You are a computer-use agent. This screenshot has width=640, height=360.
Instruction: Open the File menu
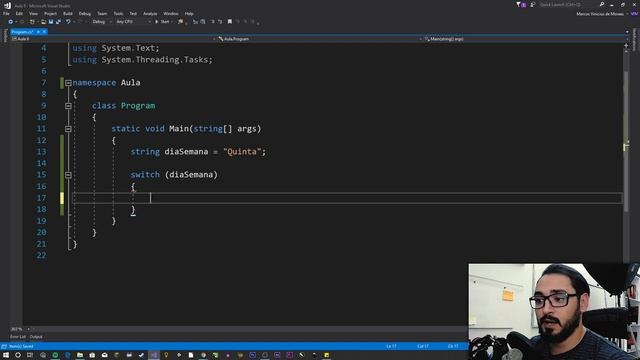pos(6,13)
